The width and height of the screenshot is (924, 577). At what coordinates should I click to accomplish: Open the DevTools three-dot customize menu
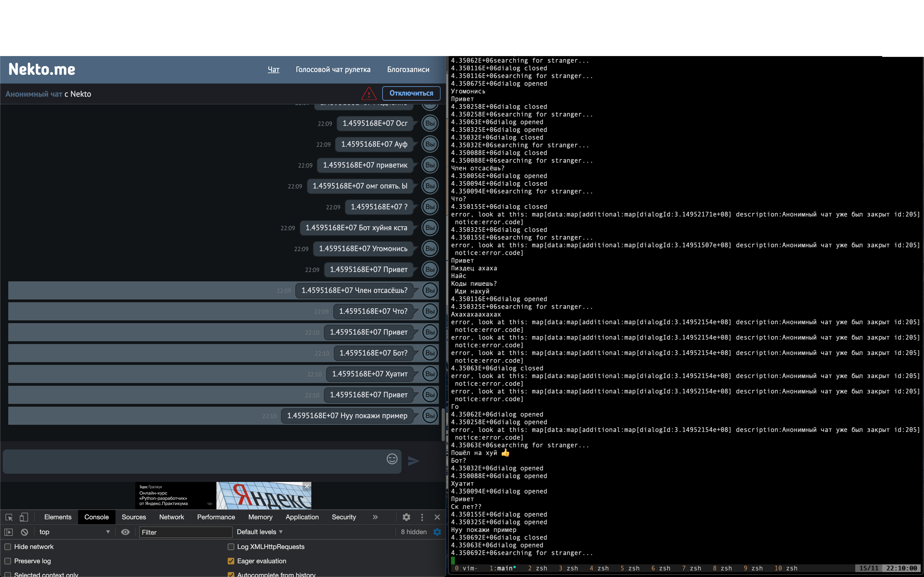point(422,517)
